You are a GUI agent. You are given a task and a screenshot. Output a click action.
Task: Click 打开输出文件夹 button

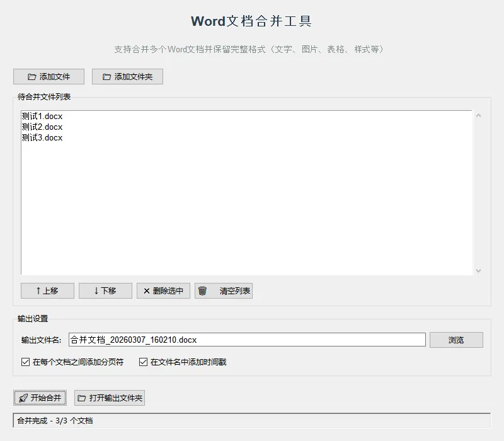pyautogui.click(x=110, y=398)
